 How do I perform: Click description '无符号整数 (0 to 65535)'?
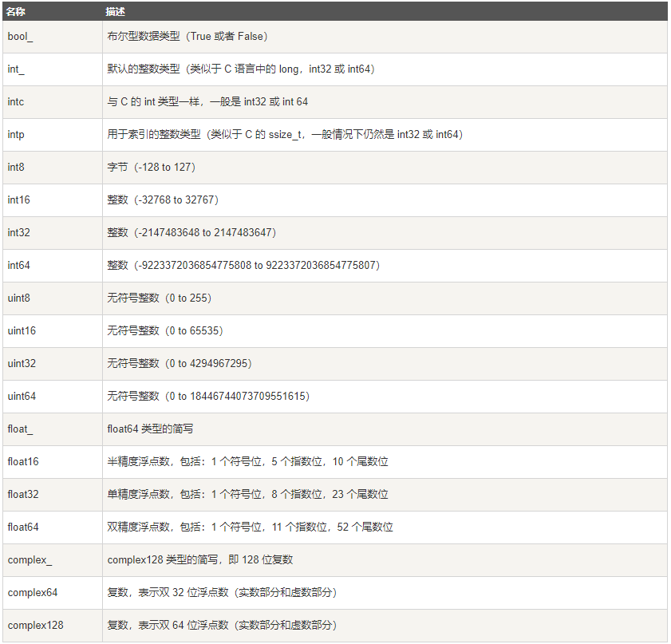point(165,330)
